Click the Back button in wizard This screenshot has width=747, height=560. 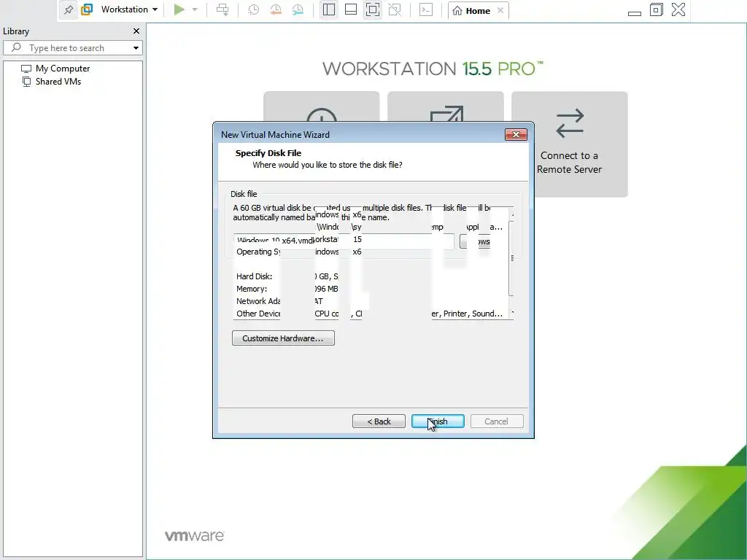[379, 421]
